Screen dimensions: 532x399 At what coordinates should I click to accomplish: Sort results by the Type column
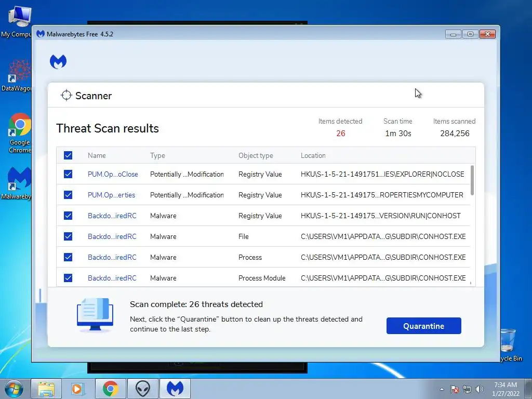pos(157,155)
